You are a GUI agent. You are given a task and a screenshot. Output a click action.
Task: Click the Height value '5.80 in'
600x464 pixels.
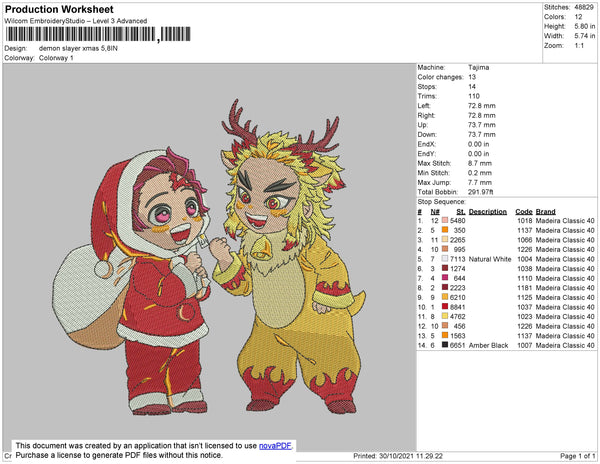pos(585,26)
